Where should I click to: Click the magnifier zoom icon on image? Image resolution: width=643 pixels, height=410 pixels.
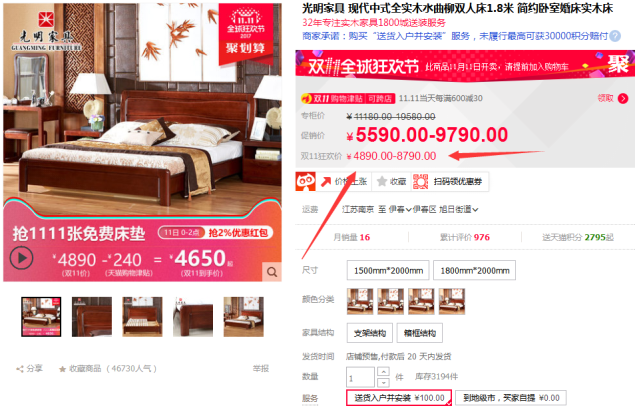(272, 272)
